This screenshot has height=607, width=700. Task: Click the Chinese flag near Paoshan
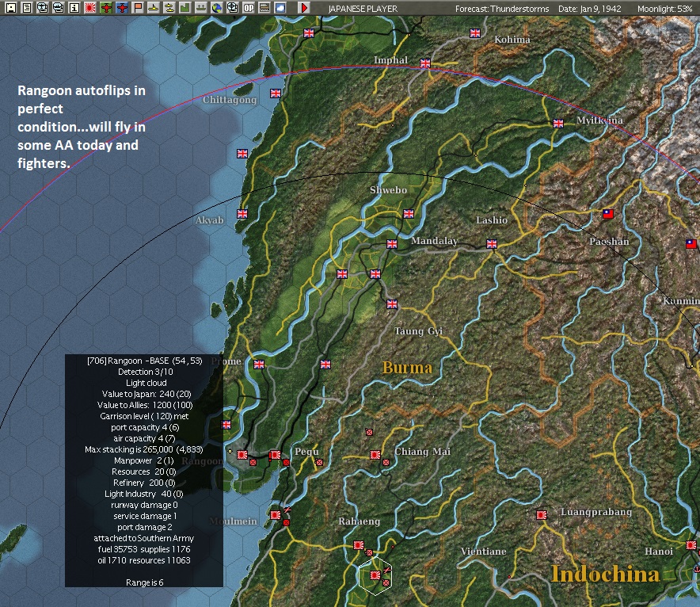[x=608, y=214]
